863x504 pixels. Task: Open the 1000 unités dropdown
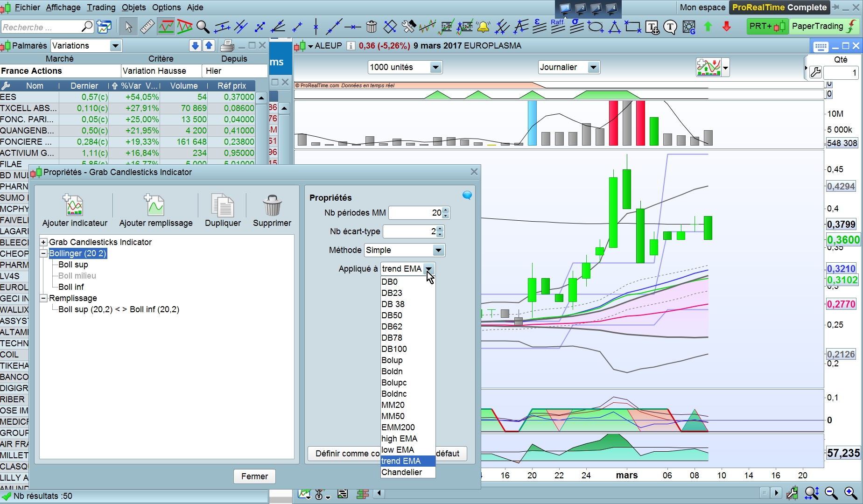(x=435, y=67)
